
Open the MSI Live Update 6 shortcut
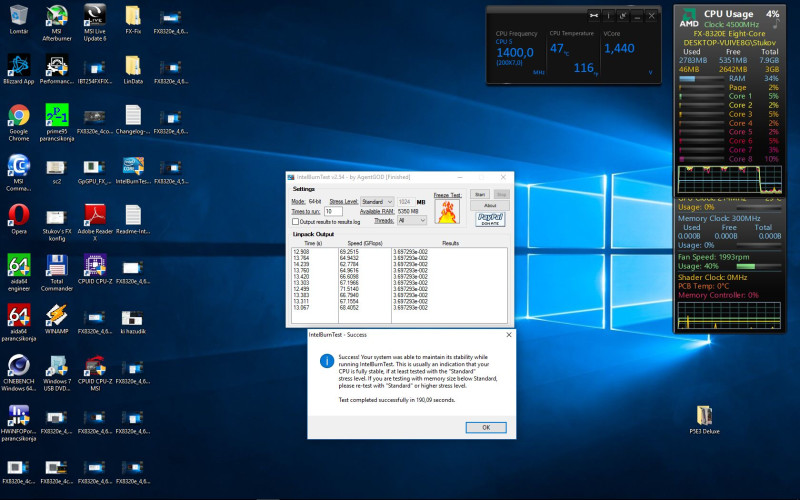95,15
